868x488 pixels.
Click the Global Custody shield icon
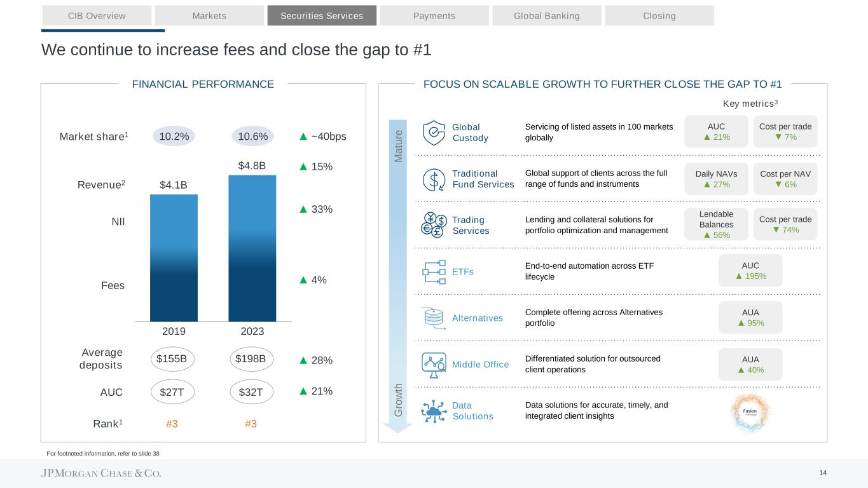434,132
